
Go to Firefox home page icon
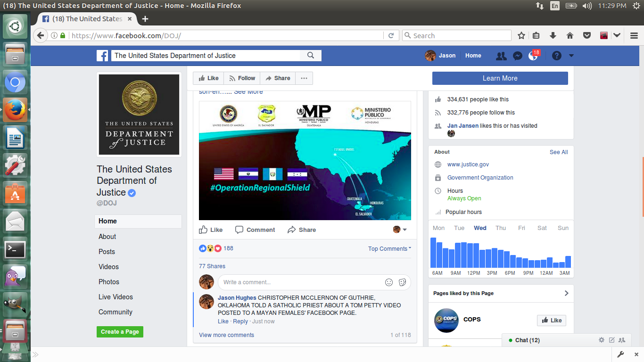[x=570, y=35]
